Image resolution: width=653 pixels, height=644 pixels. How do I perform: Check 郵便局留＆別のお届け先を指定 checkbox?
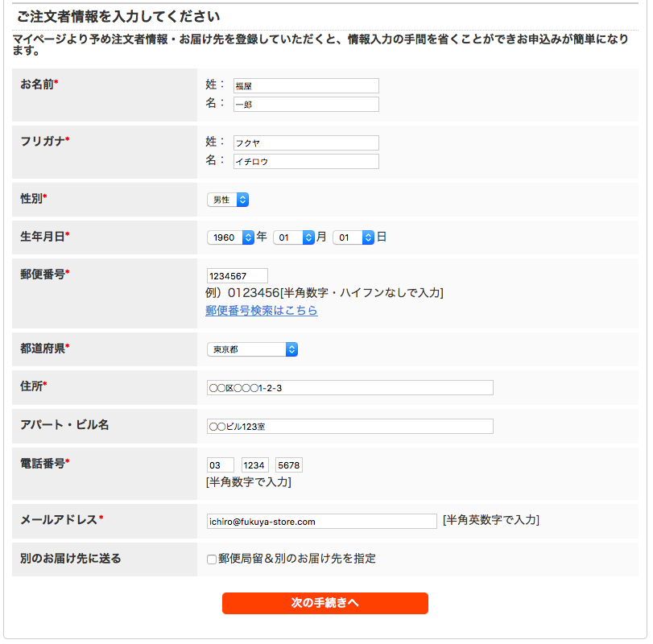click(x=212, y=559)
